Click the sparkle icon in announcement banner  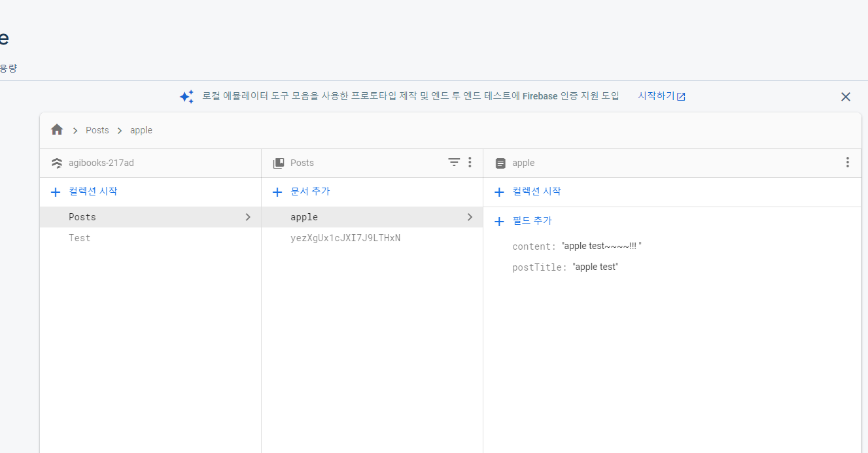(186, 96)
